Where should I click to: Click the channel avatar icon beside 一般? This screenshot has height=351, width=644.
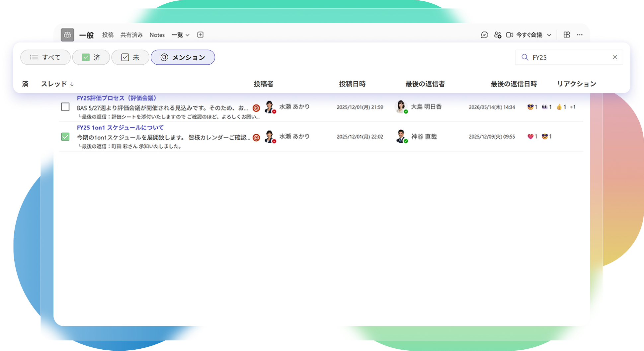pos(67,35)
